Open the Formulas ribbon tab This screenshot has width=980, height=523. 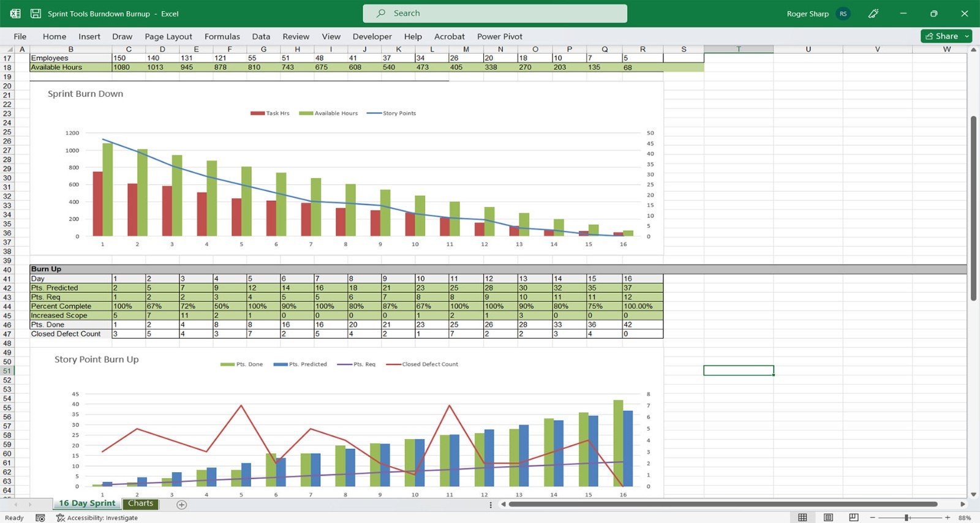pyautogui.click(x=222, y=37)
